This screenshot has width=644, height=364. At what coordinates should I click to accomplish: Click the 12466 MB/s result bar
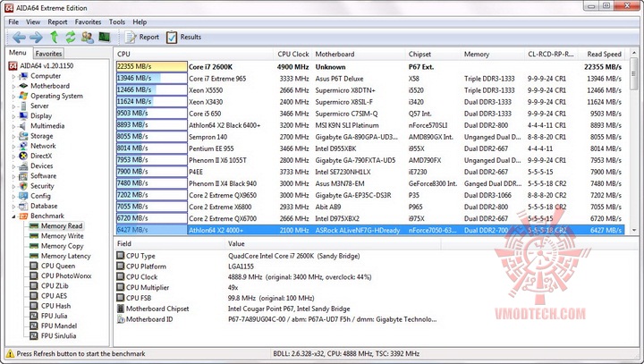pos(151,90)
